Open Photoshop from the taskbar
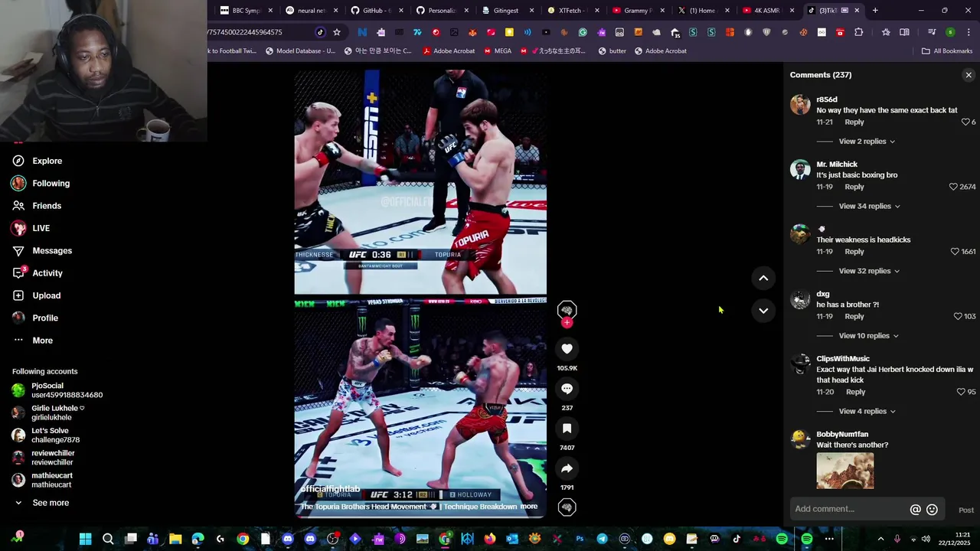The width and height of the screenshot is (980, 551). [580, 539]
